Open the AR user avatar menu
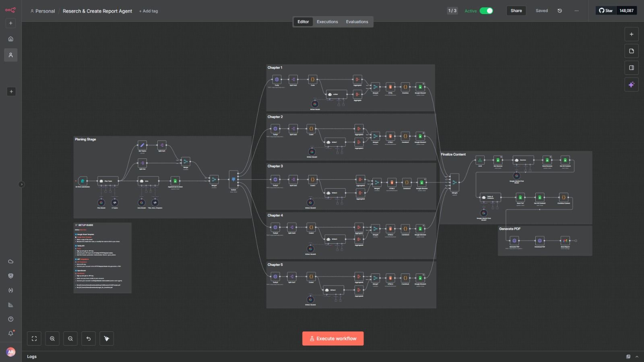Screen dimensions: 644x362 [11, 352]
